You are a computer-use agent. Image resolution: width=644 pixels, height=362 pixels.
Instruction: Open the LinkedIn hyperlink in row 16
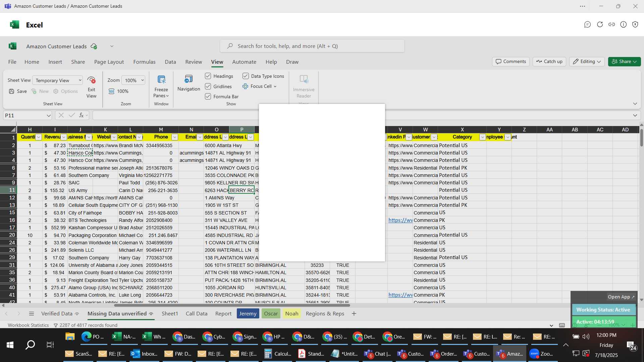point(400,220)
